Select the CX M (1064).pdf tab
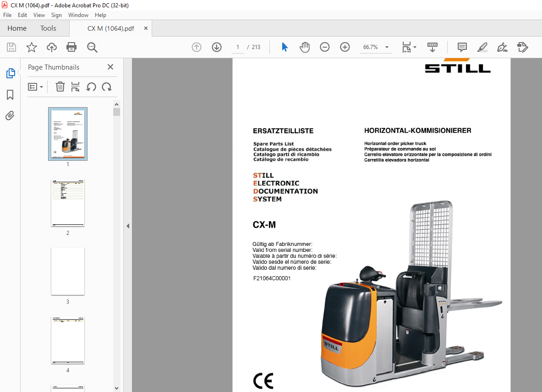Image resolution: width=542 pixels, height=392 pixels. click(110, 28)
